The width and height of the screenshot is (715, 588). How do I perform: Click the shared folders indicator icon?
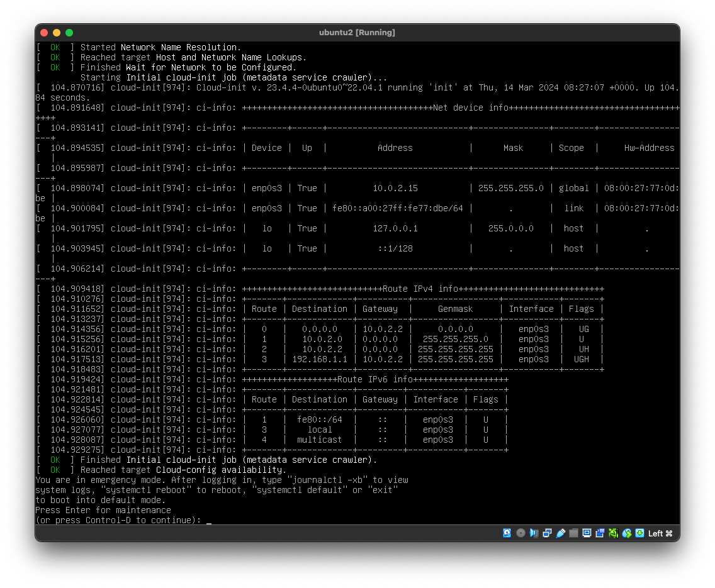(573, 533)
